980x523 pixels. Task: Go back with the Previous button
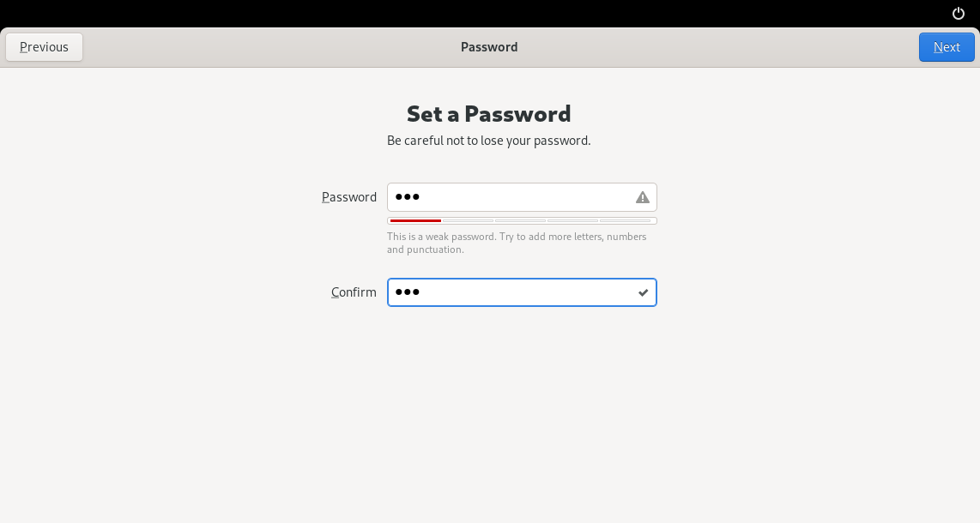(x=44, y=47)
